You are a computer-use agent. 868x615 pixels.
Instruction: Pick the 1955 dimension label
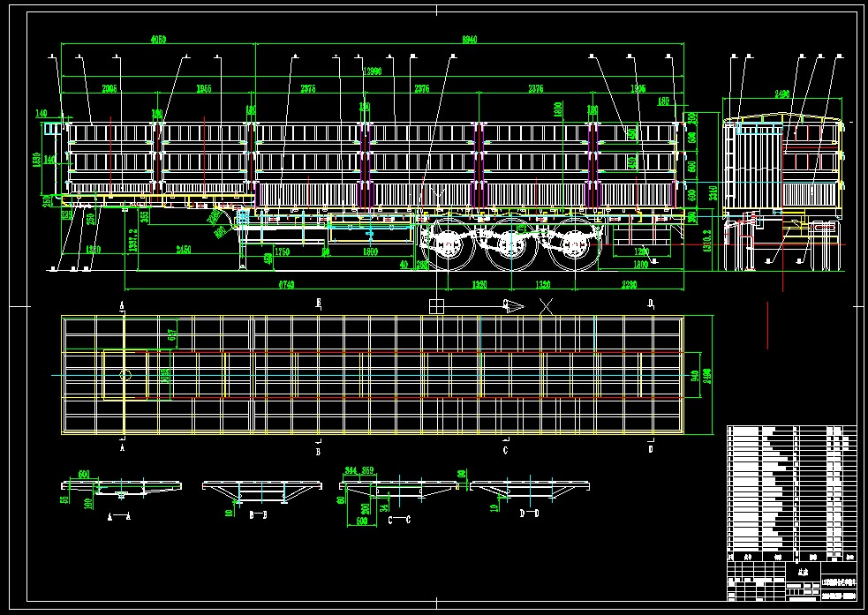click(204, 88)
